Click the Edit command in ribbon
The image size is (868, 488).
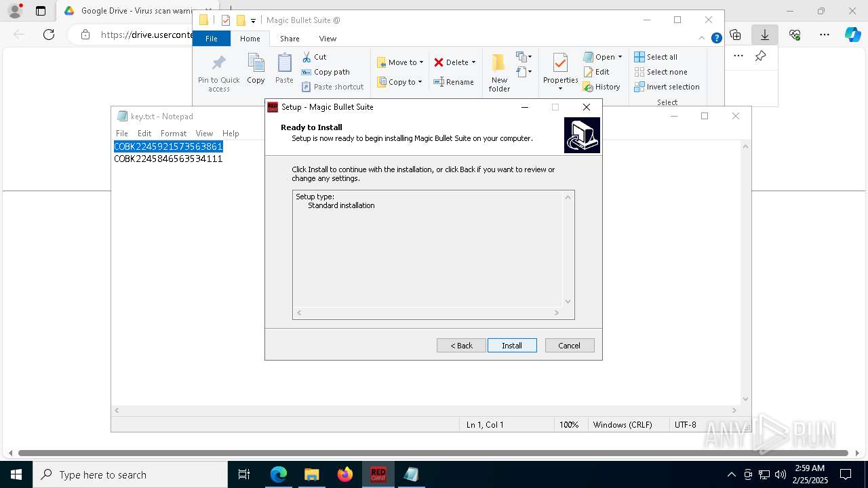(x=597, y=72)
